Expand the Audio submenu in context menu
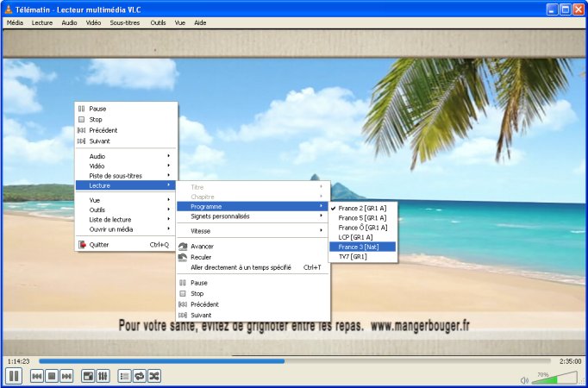588x388 pixels. pyautogui.click(x=126, y=156)
